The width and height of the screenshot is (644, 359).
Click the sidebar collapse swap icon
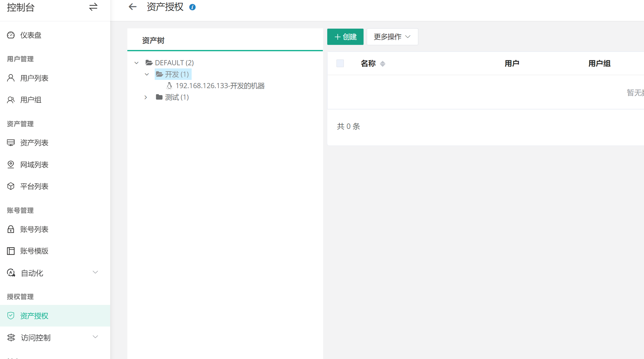click(93, 7)
